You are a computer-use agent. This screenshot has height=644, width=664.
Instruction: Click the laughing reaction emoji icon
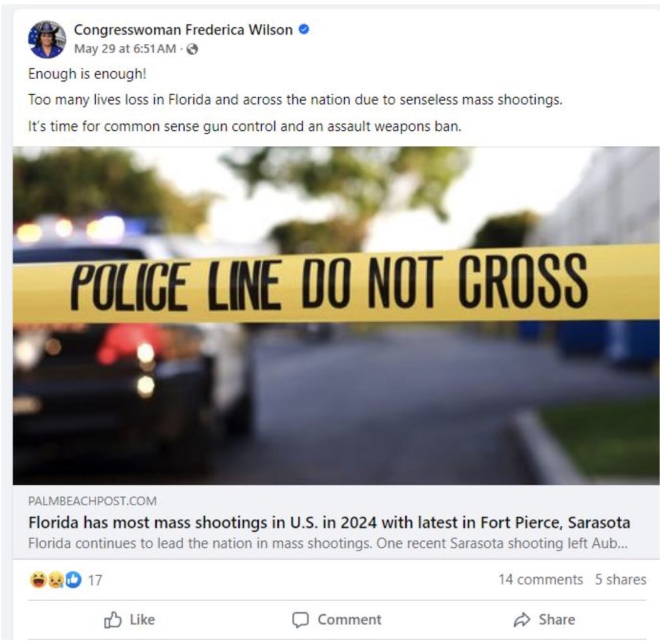coord(38,580)
